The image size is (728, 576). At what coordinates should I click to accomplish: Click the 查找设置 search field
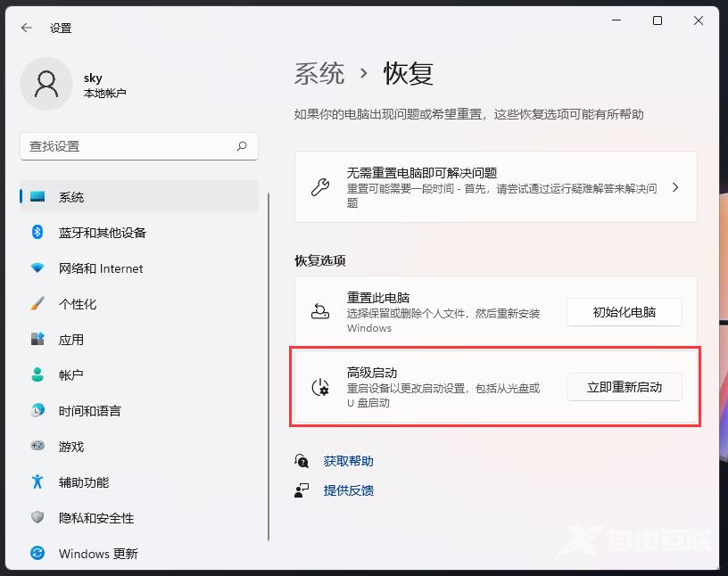[138, 146]
